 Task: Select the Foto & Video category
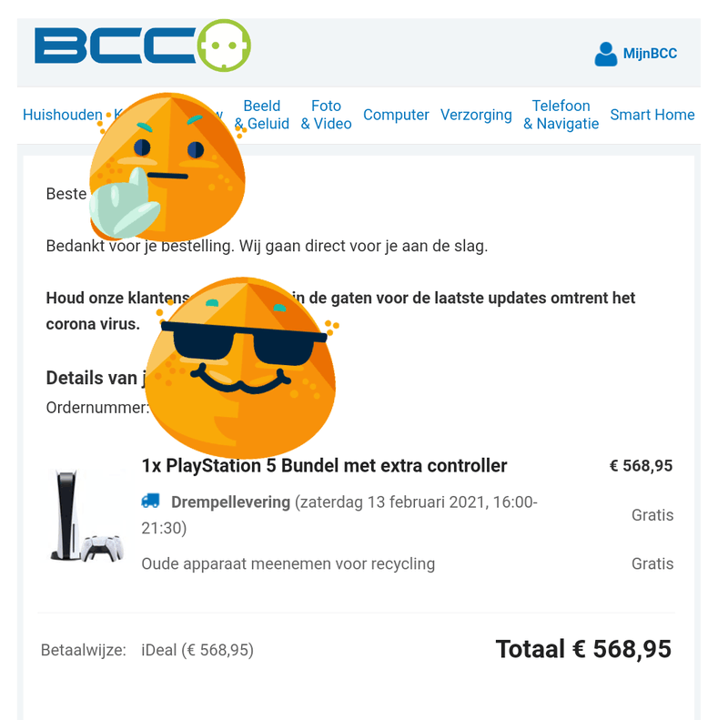click(326, 115)
